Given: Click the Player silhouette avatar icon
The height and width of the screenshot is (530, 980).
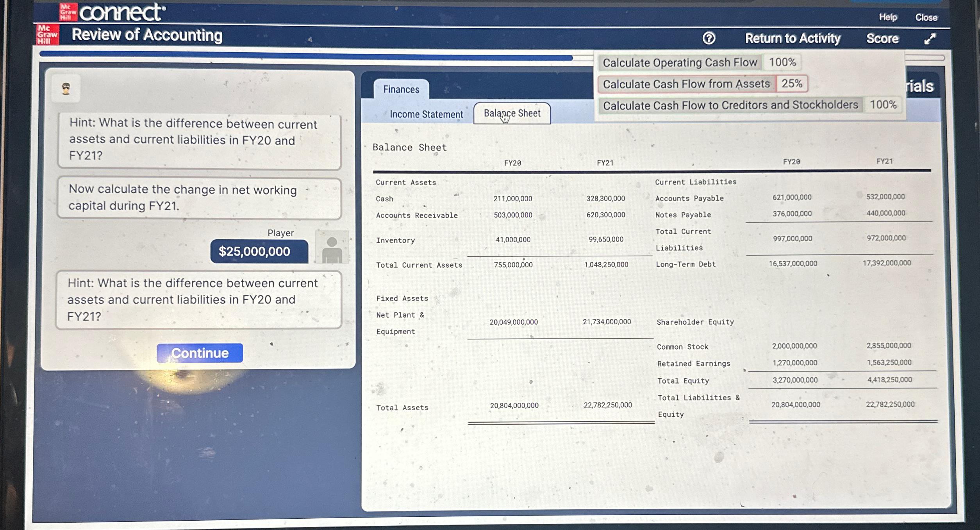Looking at the screenshot, I should (332, 247).
